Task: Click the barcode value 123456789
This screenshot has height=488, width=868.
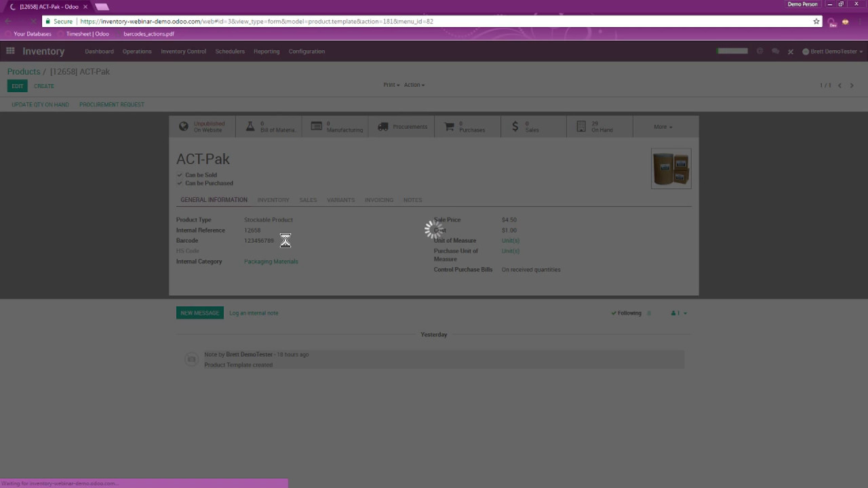Action: (259, 241)
